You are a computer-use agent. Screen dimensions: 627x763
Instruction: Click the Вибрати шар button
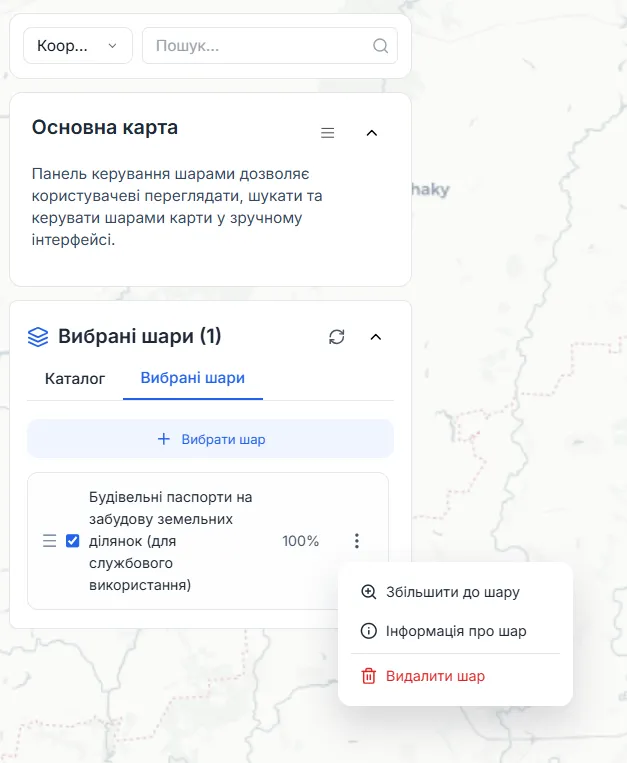(x=211, y=439)
